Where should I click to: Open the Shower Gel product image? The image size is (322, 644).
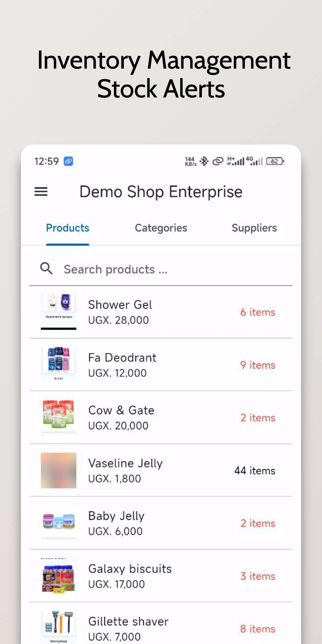pos(58,312)
